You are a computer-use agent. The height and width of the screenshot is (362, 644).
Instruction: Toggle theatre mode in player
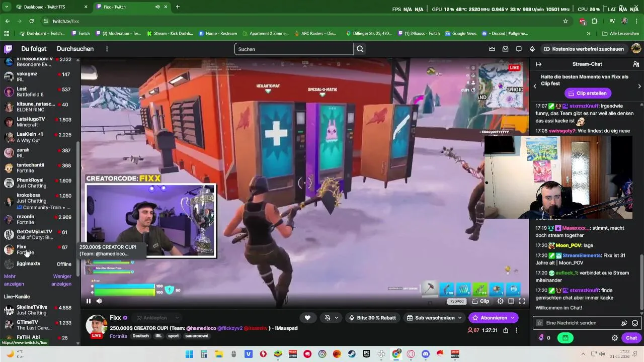tap(511, 301)
